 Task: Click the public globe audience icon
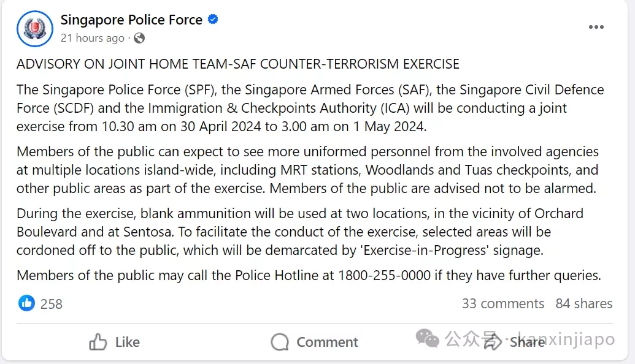click(x=139, y=38)
